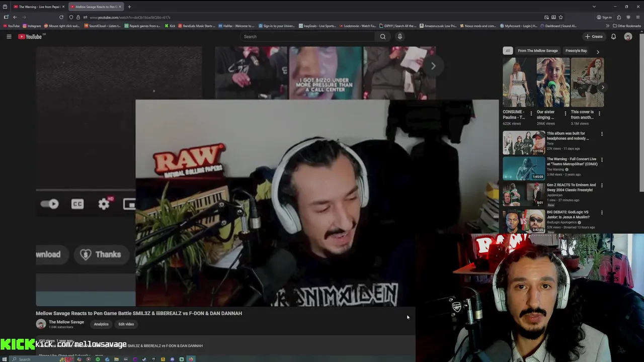Open menu for 'BIG DEBATE: GodLogic' video
The image size is (644, 362).
coord(602,213)
